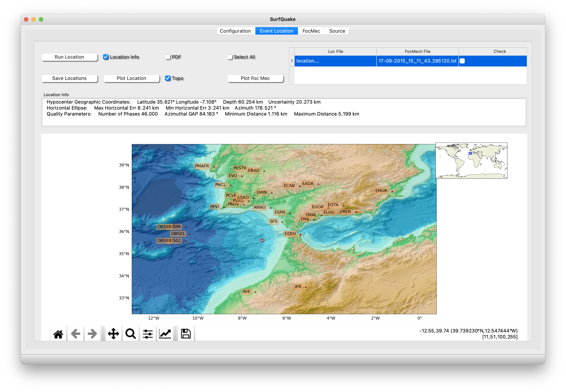Click the IFR station label

pos(298,287)
